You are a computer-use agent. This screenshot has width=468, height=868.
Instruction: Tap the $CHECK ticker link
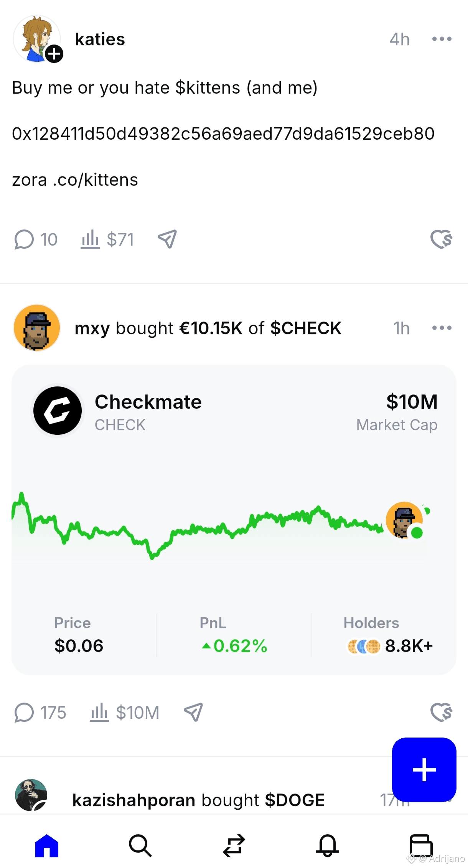click(306, 328)
